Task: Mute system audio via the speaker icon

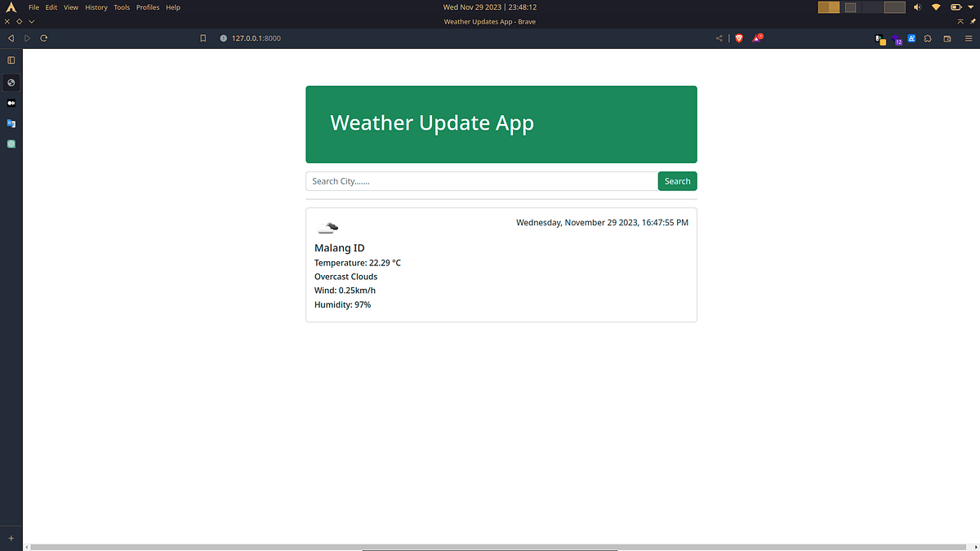Action: click(916, 7)
